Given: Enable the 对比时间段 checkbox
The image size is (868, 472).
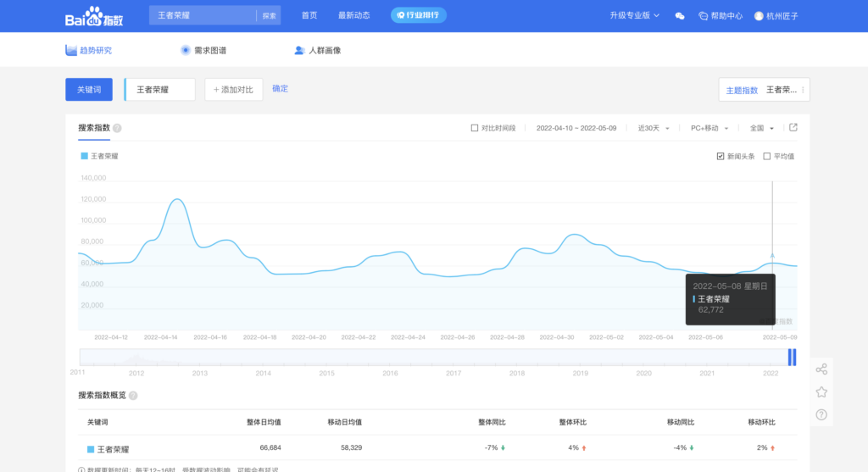Looking at the screenshot, I should (x=475, y=128).
